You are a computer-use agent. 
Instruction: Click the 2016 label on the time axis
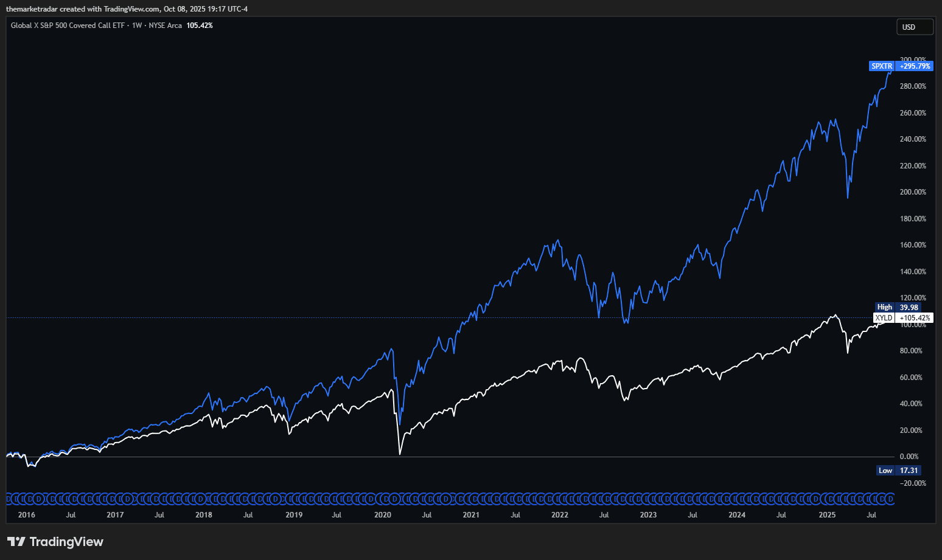click(27, 515)
